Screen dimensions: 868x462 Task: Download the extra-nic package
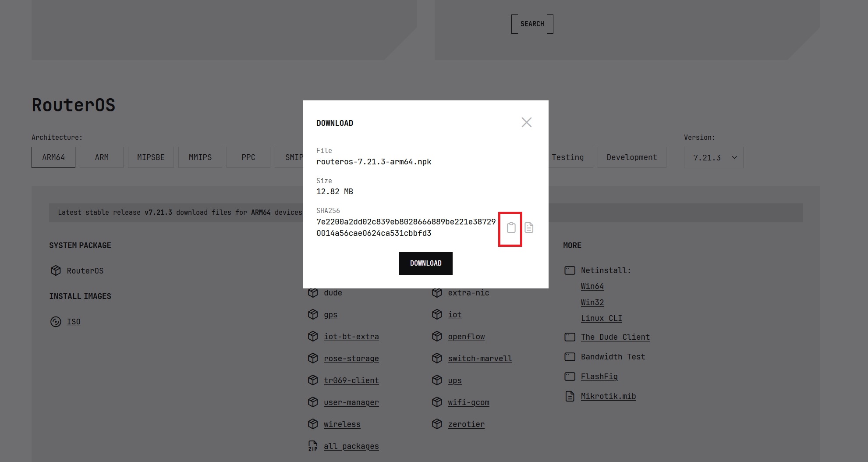(468, 293)
